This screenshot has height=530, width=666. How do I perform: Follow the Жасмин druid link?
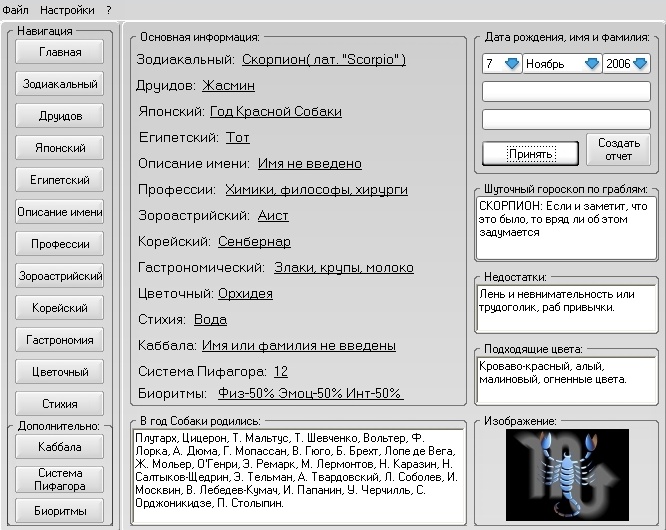[229, 85]
